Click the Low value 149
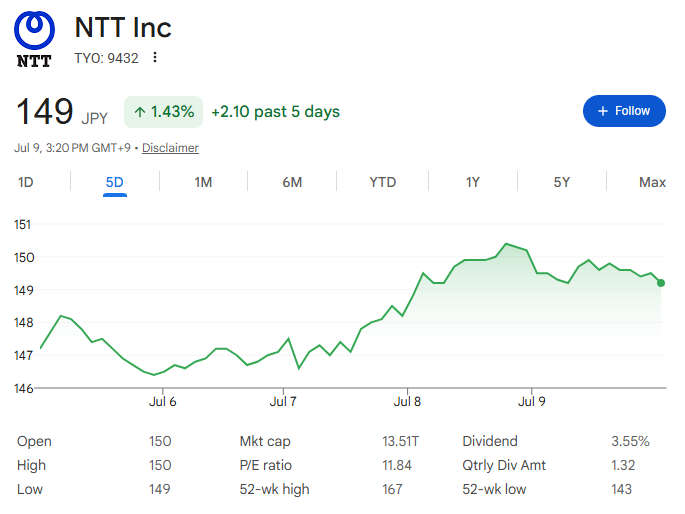This screenshot has width=685, height=514. 159,490
